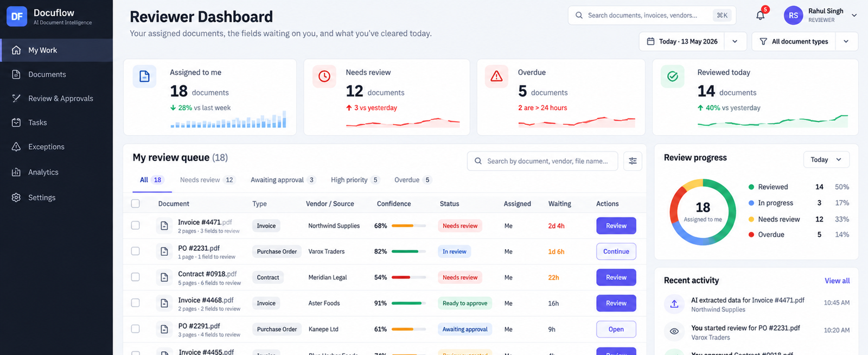The image size is (868, 355).
Task: Click the Exceptions warning triangle icon
Action: (x=16, y=147)
